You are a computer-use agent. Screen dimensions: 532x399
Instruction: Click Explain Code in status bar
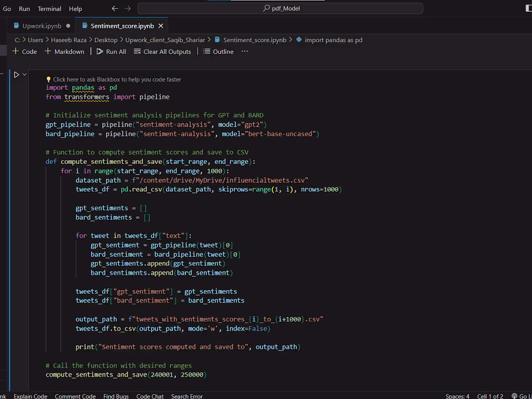31,396
